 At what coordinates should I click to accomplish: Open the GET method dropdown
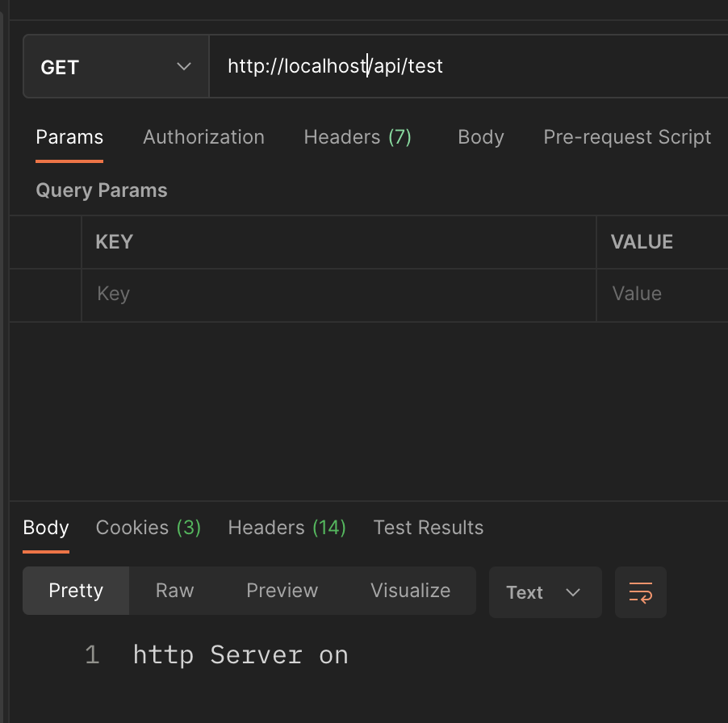click(116, 66)
